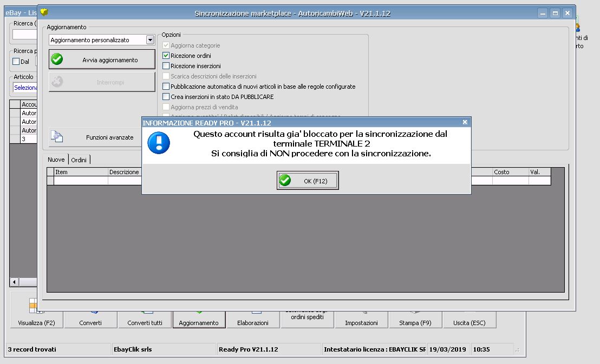The image size is (600, 364).
Task: Enable Crea inserzioni in stato DA PUBBLICARE
Action: pos(166,97)
